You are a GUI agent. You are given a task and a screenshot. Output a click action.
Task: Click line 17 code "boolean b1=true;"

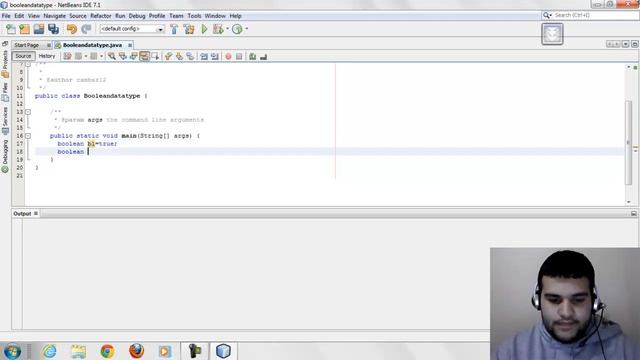pos(87,144)
